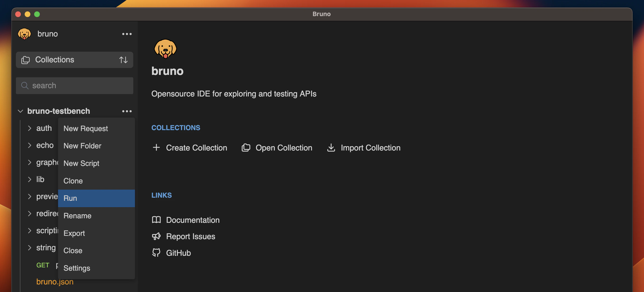The height and width of the screenshot is (292, 644).
Task: Choose New Request in context menu
Action: pos(86,128)
